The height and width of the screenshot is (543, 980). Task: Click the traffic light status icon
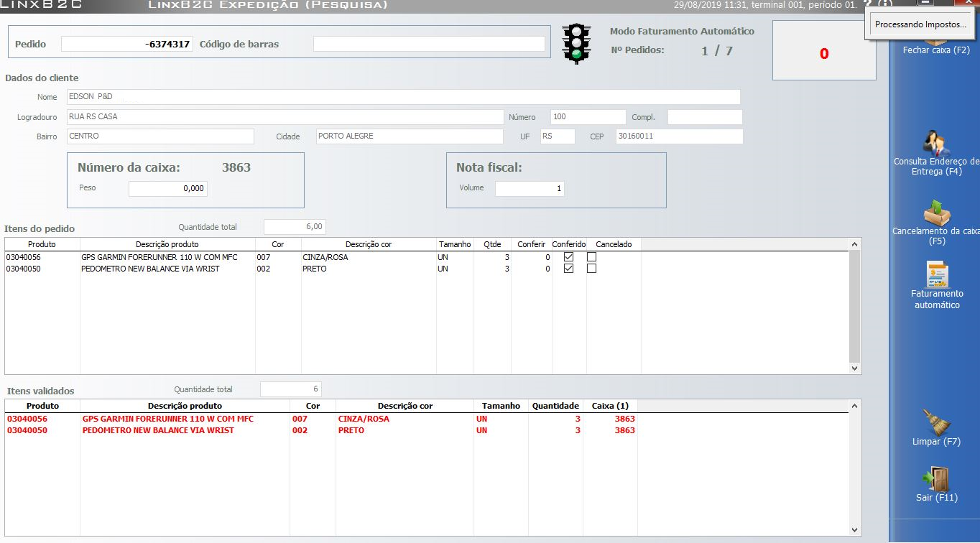pos(576,43)
